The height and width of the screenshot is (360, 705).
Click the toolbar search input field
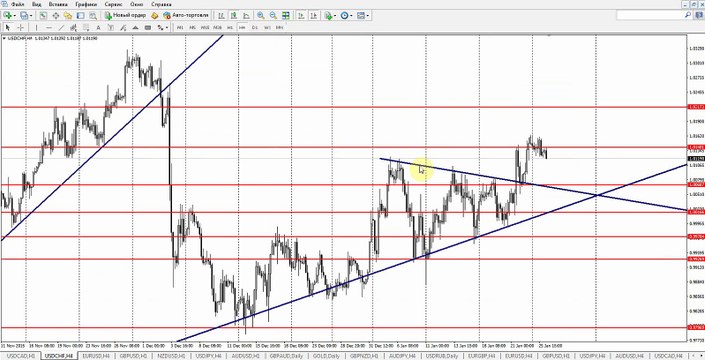[650, 15]
